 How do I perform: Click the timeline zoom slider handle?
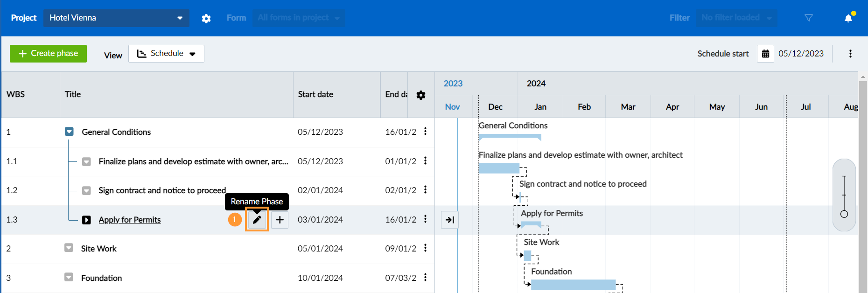(x=844, y=214)
